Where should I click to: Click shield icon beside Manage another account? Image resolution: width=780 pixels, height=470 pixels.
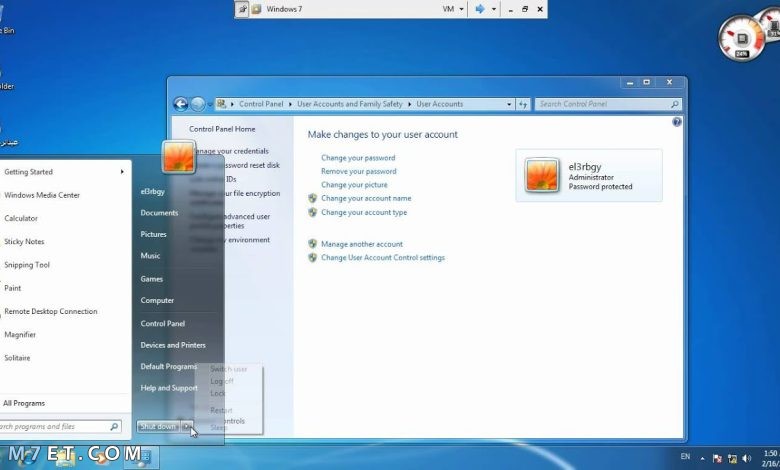coord(312,244)
